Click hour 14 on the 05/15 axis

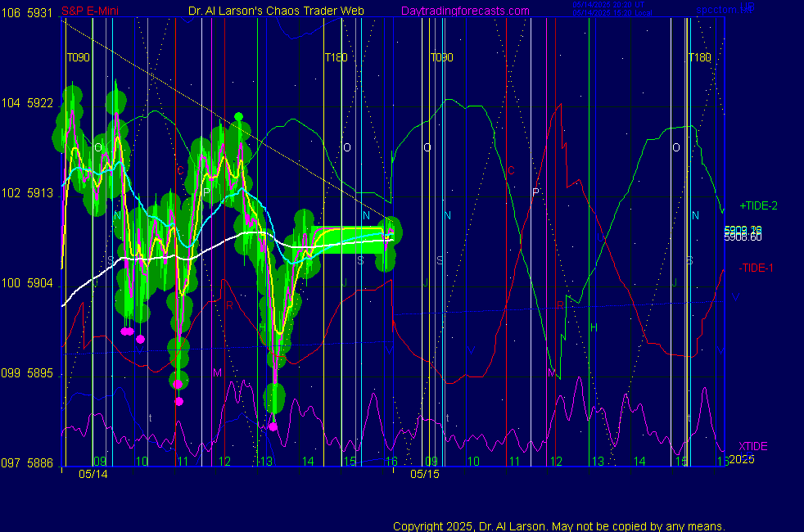click(639, 462)
